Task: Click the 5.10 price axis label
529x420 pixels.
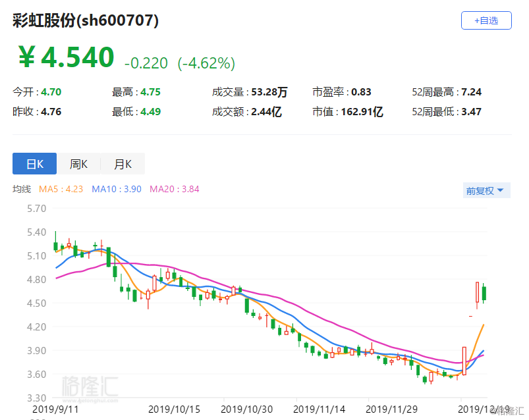Action: 36,256
